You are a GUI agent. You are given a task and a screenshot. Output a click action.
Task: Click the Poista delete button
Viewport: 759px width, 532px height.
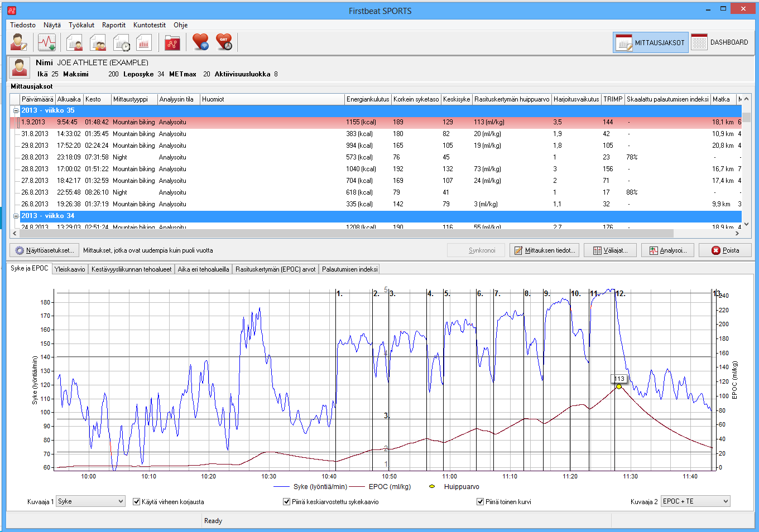click(725, 250)
